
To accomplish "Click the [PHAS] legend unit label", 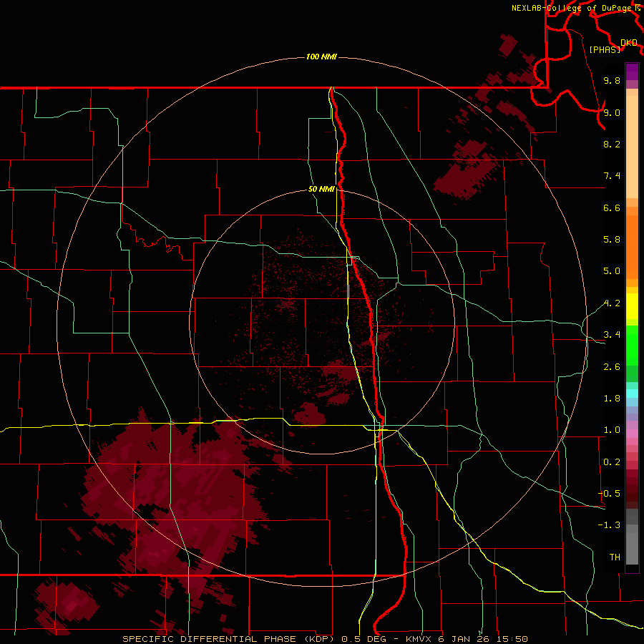I will tap(605, 49).
